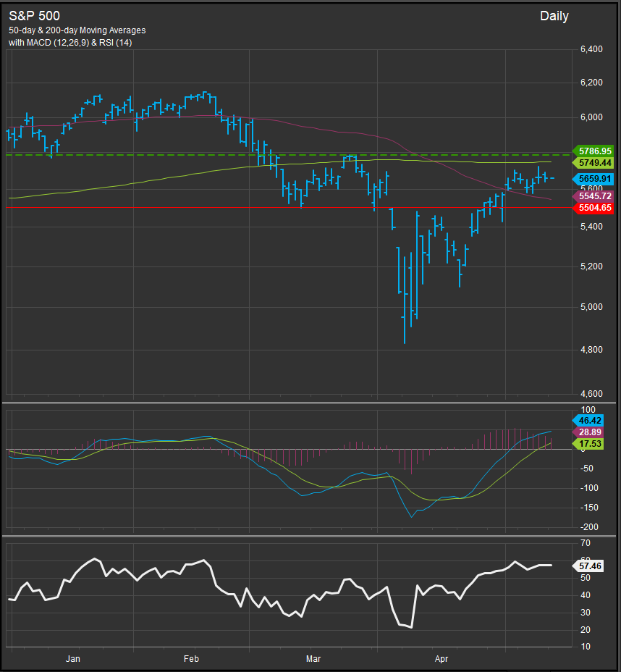621x672 pixels.
Task: Click the Mar month label
Action: 313,659
